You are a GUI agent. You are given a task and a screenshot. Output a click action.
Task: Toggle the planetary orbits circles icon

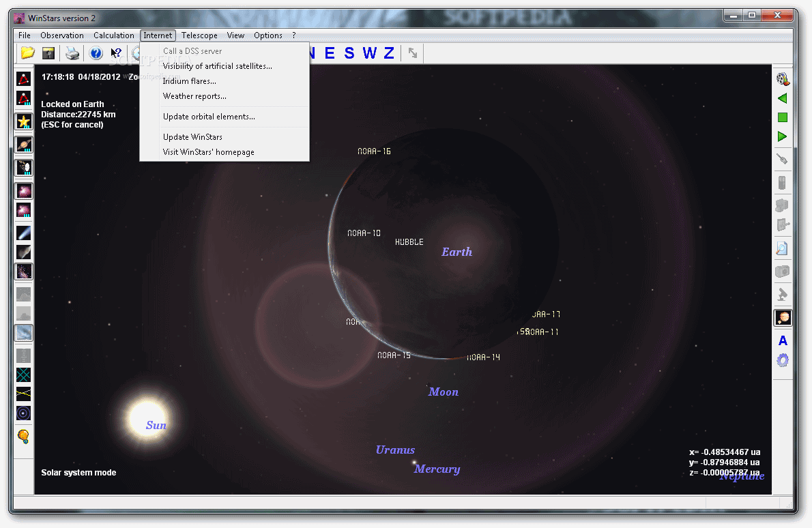[x=23, y=413]
